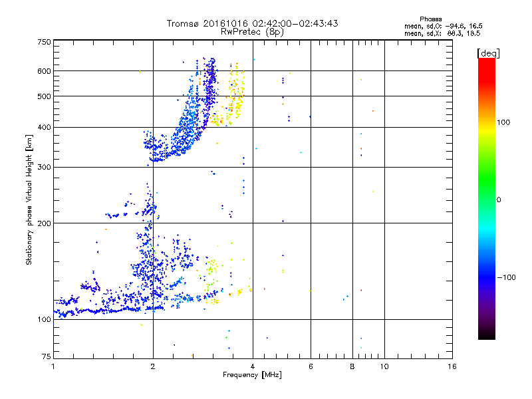Click the y-axis tick label '75'
532x399 pixels.
47,356
